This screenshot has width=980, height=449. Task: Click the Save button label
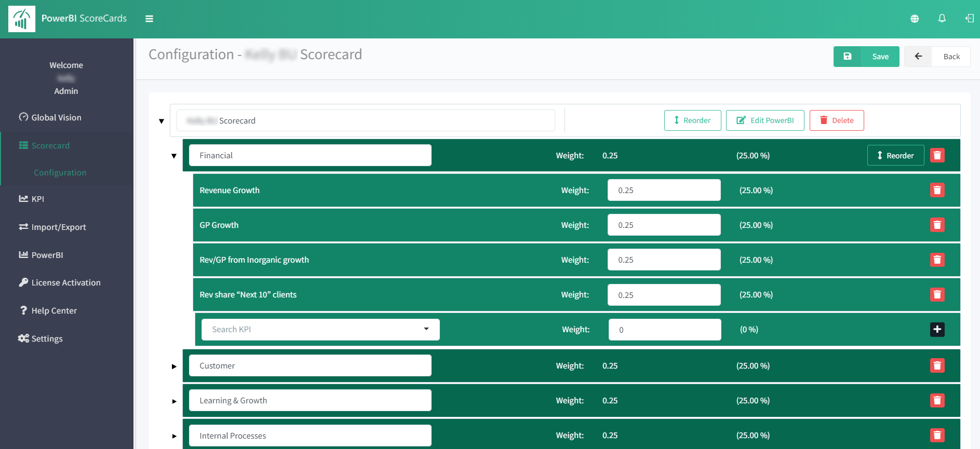click(x=880, y=57)
